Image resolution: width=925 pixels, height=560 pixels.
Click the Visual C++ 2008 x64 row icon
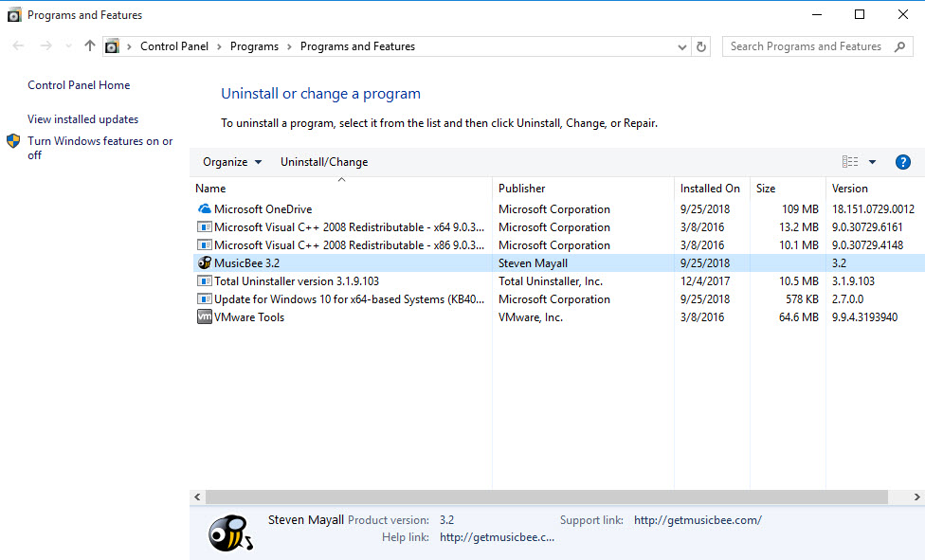(x=204, y=227)
